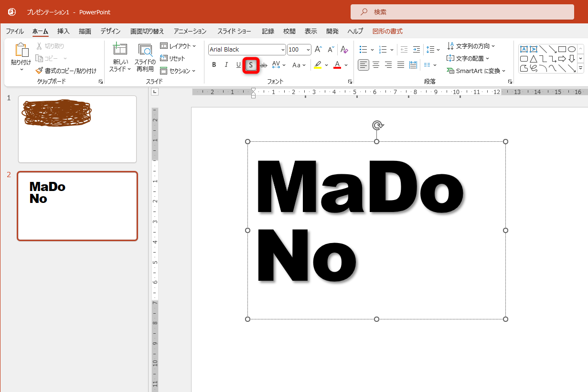
Task: Increase font size with the large A icon
Action: [x=318, y=50]
